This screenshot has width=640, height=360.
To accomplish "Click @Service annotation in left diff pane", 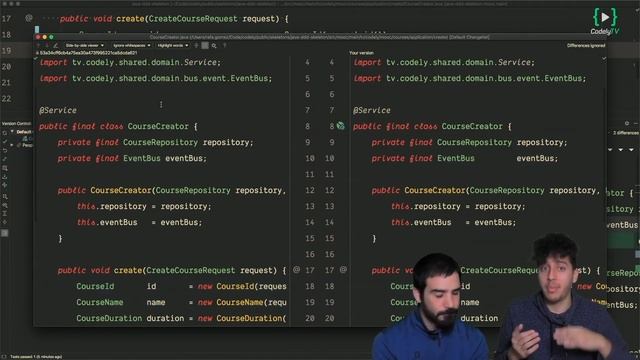I will (x=58, y=110).
